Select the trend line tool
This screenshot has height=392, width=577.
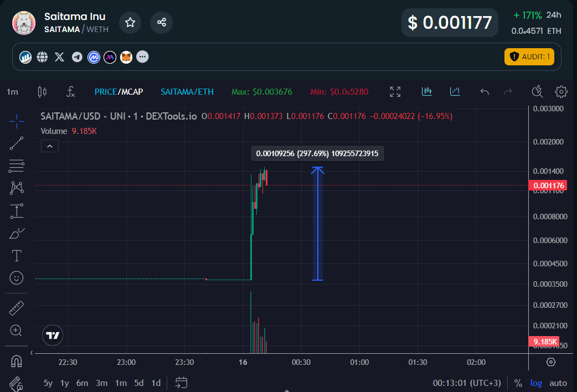tap(17, 143)
